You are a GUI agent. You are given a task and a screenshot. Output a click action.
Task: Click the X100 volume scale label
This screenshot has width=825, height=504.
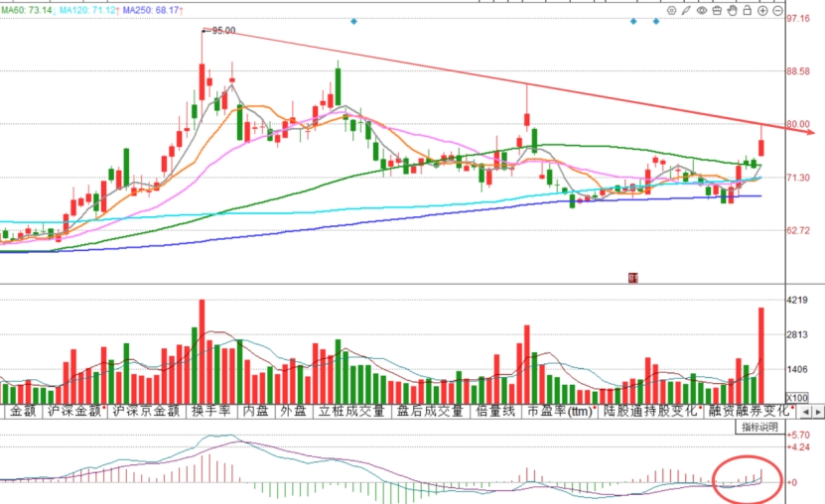coord(796,398)
